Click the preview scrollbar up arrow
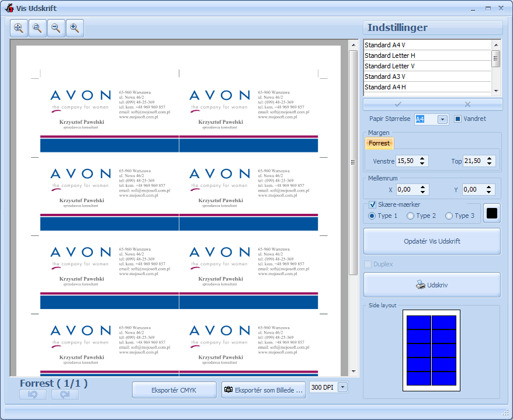This screenshot has width=513, height=420. (353, 45)
